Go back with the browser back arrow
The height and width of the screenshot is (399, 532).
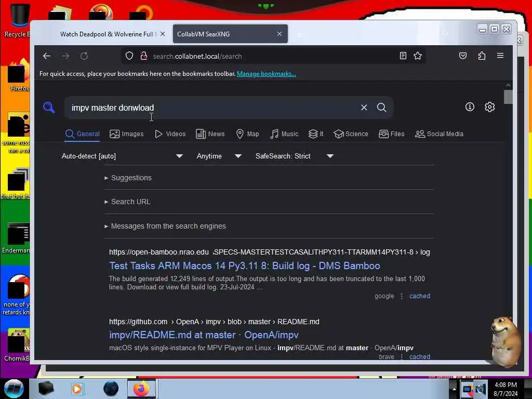point(47,56)
